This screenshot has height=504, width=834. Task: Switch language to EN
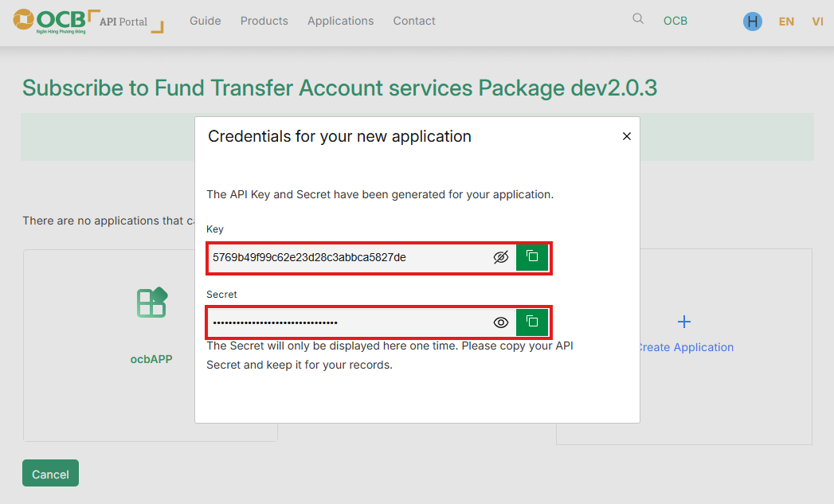point(786,21)
